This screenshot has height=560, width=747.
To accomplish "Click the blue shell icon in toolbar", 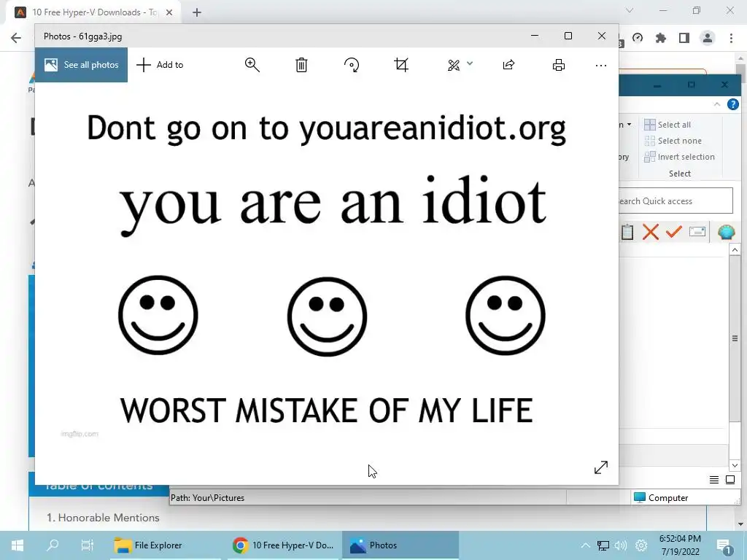I will [726, 233].
